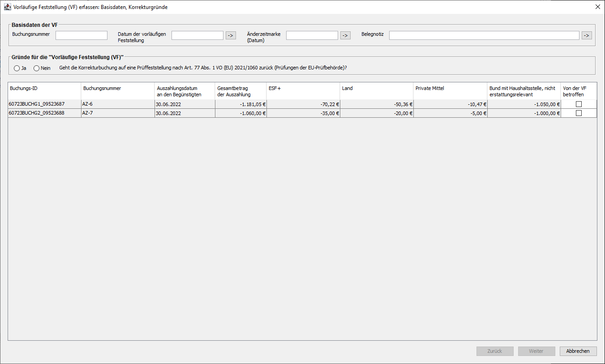Image resolution: width=605 pixels, height=364 pixels.
Task: Click the AZ-6 booking number cell
Action: (118, 104)
